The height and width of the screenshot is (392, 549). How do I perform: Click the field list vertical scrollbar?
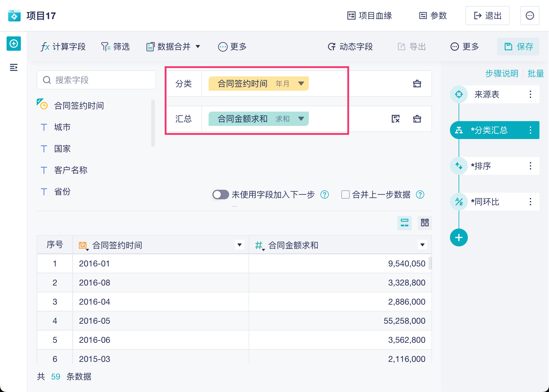click(x=153, y=123)
